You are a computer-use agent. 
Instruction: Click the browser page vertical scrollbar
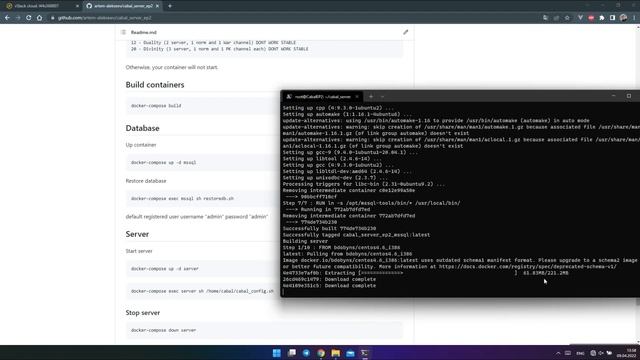[638, 184]
